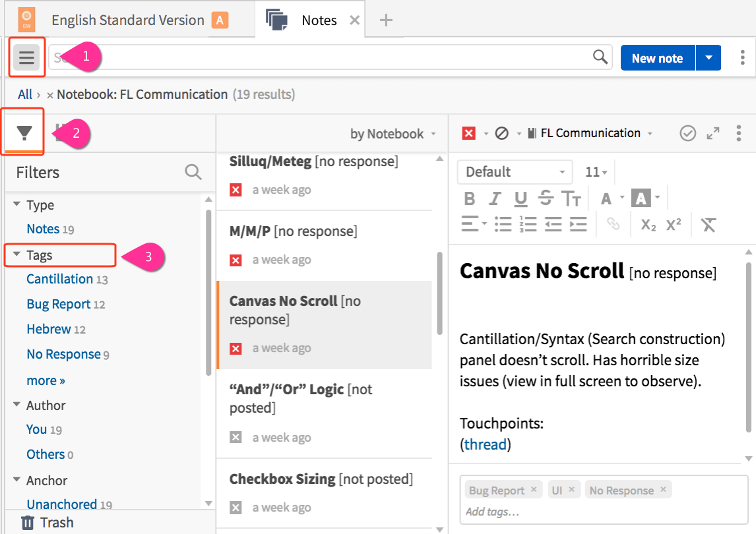Screen dimensions: 756x534
Task: Open the Trash
Action: pos(47,522)
